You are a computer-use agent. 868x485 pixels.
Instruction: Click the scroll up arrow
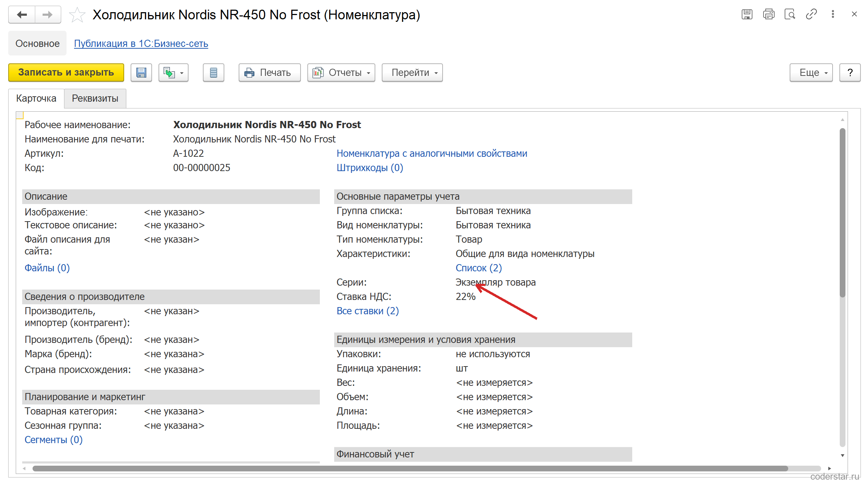(x=843, y=120)
